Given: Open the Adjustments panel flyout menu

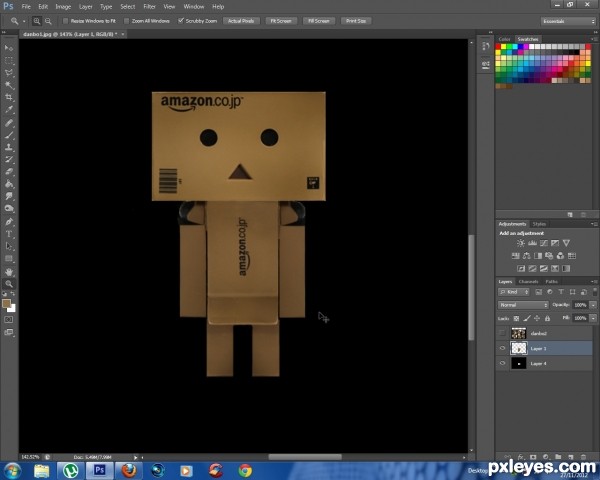Looking at the screenshot, I should point(593,224).
